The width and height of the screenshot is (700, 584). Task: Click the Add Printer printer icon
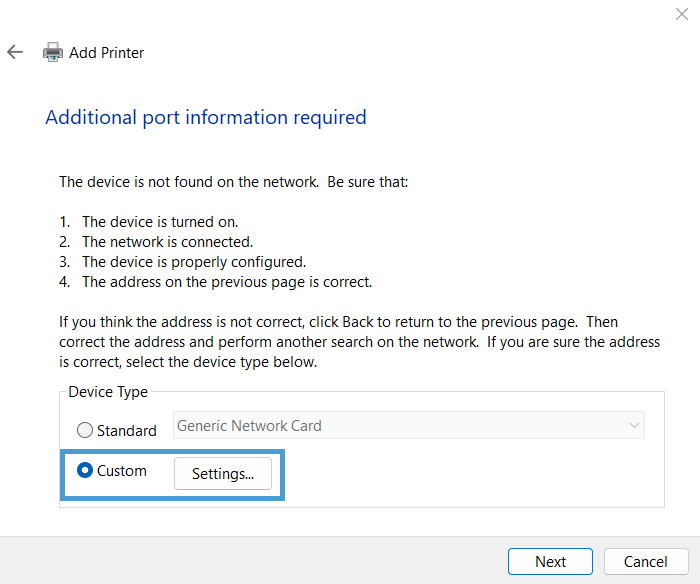point(53,52)
